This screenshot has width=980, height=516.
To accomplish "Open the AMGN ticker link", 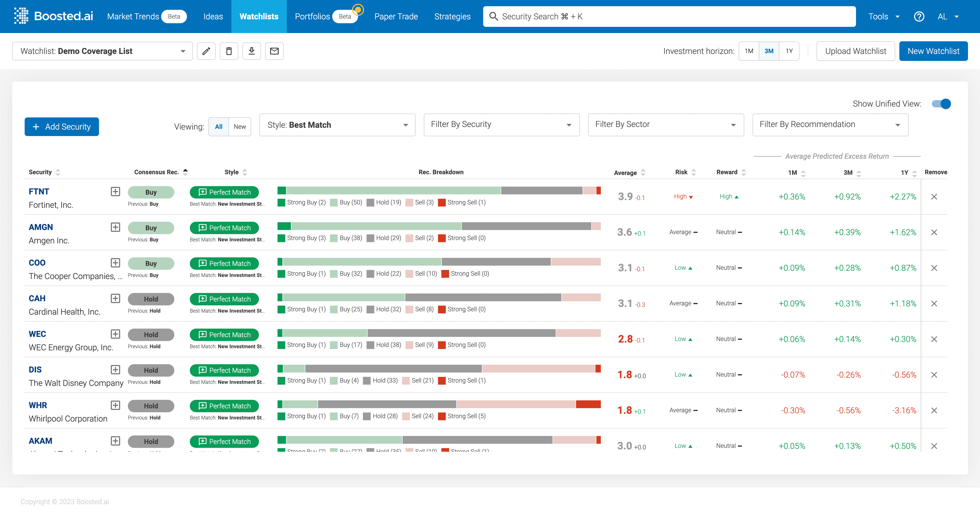I will (41, 227).
